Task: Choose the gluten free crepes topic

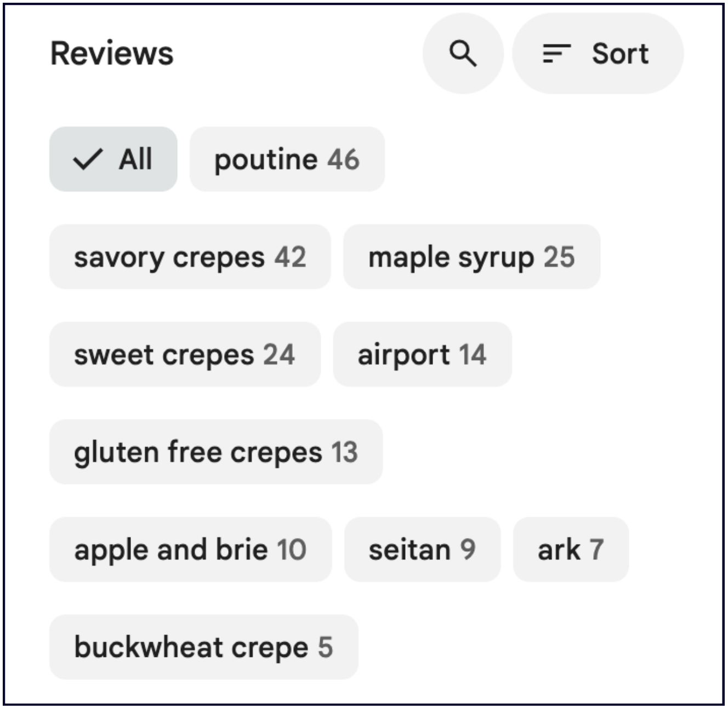Action: click(x=216, y=452)
